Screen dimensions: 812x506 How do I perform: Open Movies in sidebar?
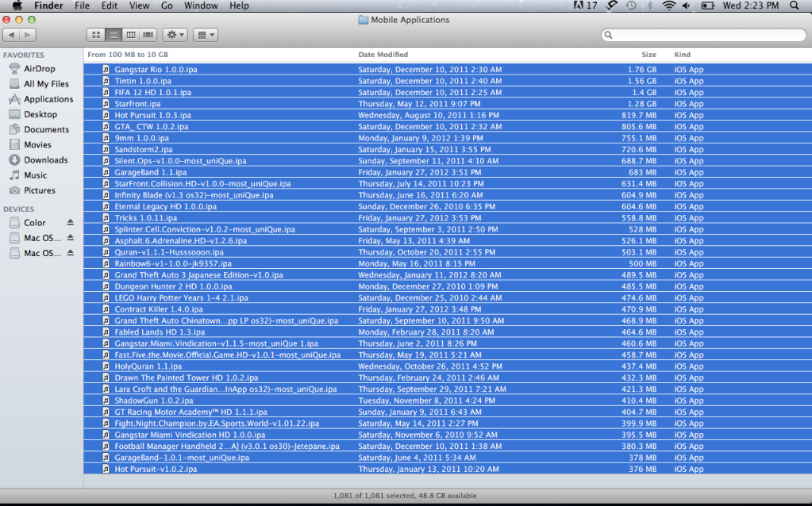coord(30,145)
